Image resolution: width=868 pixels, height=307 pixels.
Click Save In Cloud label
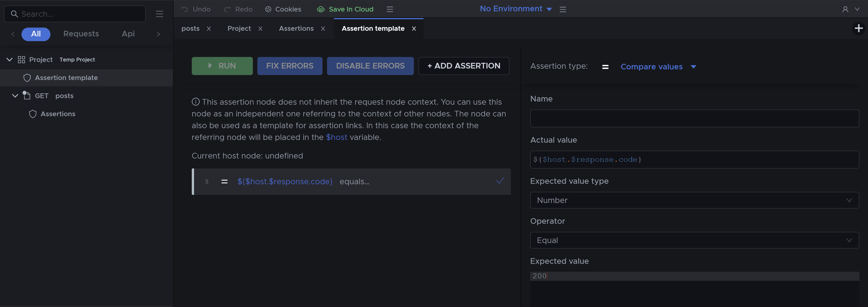click(x=351, y=9)
